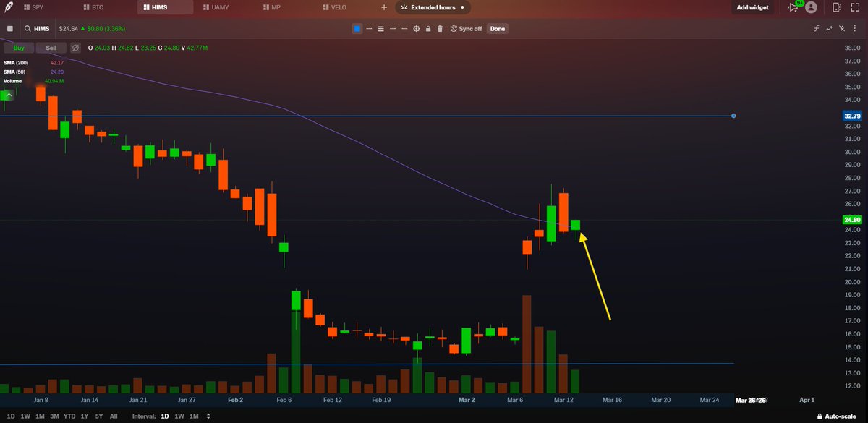Click Done to finish editing drawing
This screenshot has width=868, height=423.
[x=498, y=29]
